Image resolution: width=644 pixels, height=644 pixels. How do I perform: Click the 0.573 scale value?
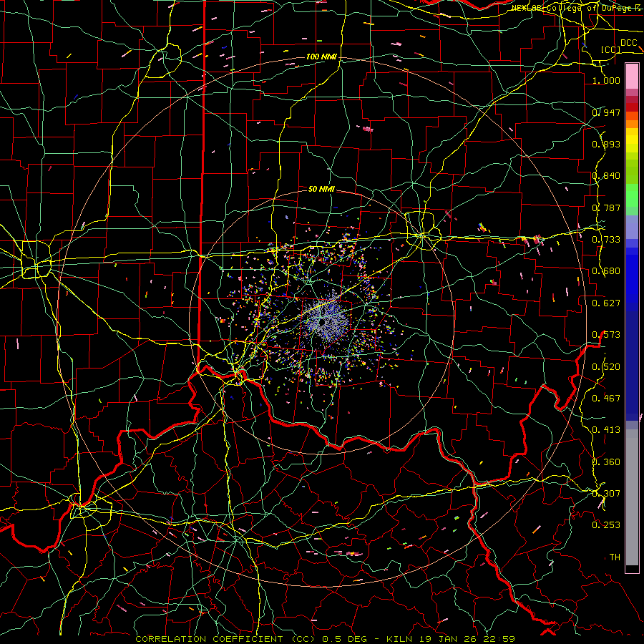tap(606, 335)
